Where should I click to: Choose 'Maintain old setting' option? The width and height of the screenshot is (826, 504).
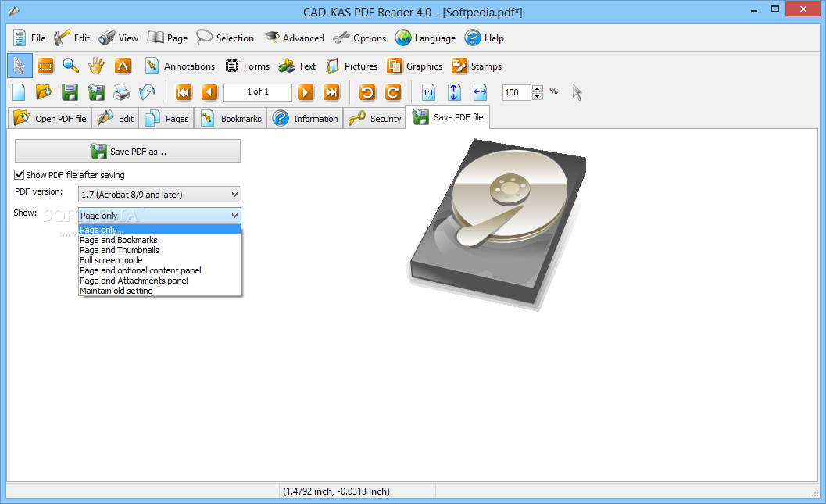159,291
